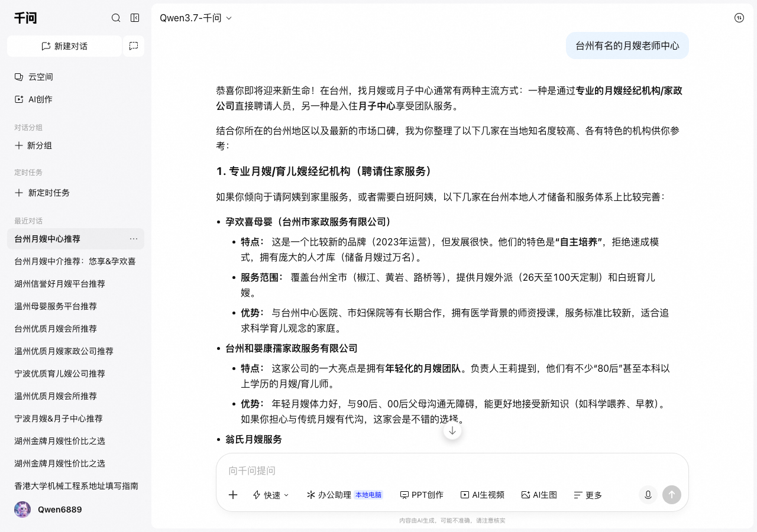Click the microphone voice input icon
Image resolution: width=757 pixels, height=532 pixels.
coord(648,495)
